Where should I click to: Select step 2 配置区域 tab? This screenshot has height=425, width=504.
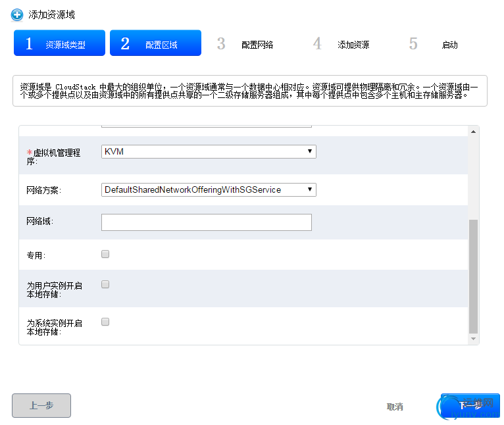(155, 43)
